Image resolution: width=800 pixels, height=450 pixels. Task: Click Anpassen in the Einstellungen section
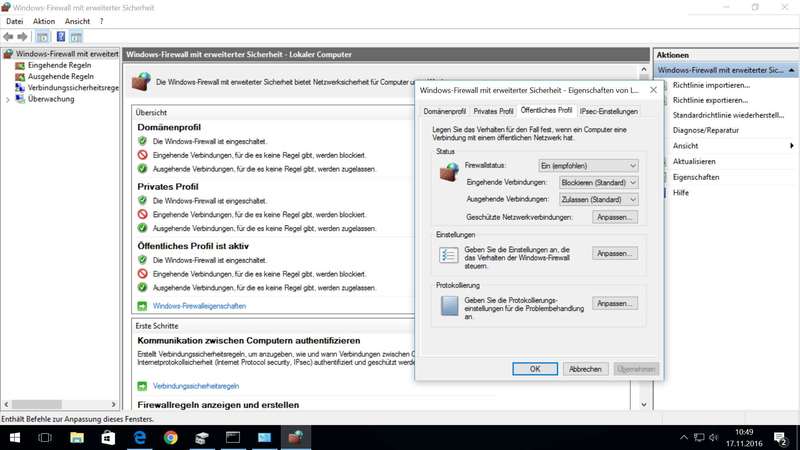pos(615,254)
